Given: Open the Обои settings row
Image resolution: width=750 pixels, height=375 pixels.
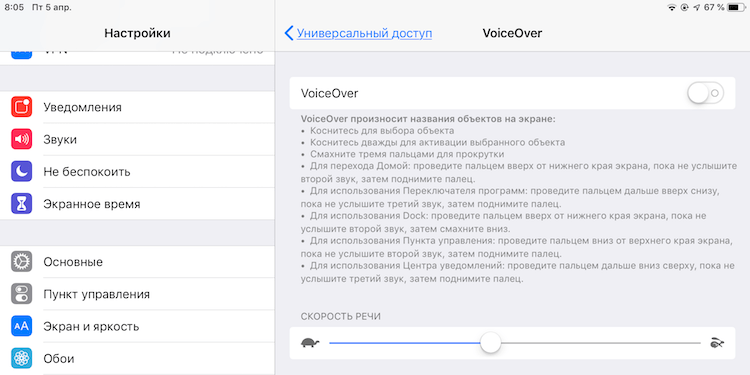Looking at the screenshot, I should coord(137,358).
